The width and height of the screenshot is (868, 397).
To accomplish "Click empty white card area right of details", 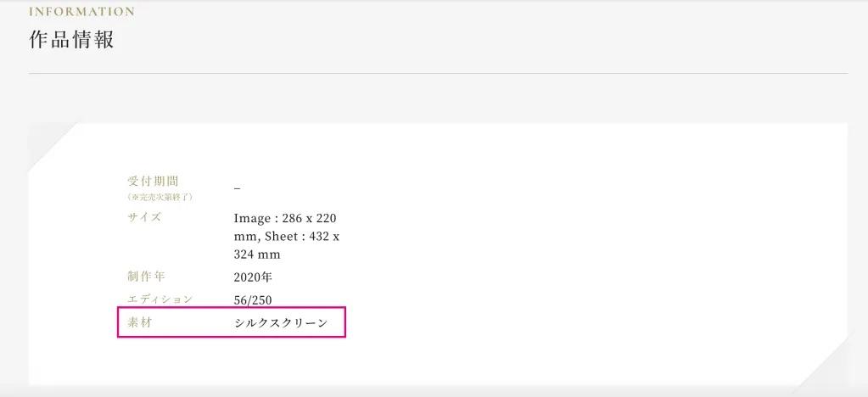I will click(594, 254).
